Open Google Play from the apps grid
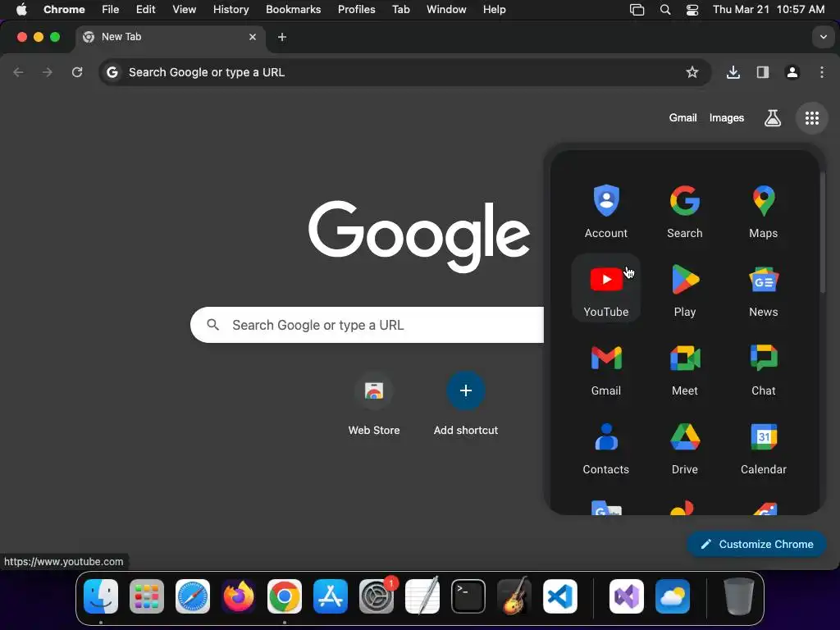Image resolution: width=840 pixels, height=630 pixels. tap(685, 290)
